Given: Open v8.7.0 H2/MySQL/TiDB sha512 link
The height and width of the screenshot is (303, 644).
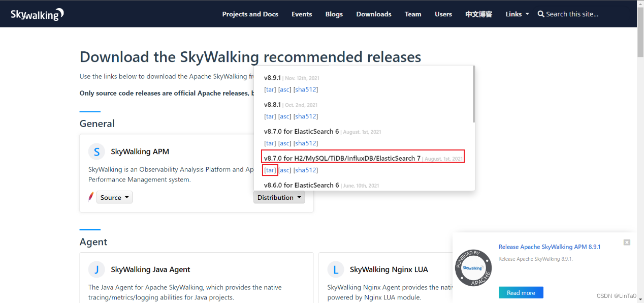Looking at the screenshot, I should click(306, 170).
